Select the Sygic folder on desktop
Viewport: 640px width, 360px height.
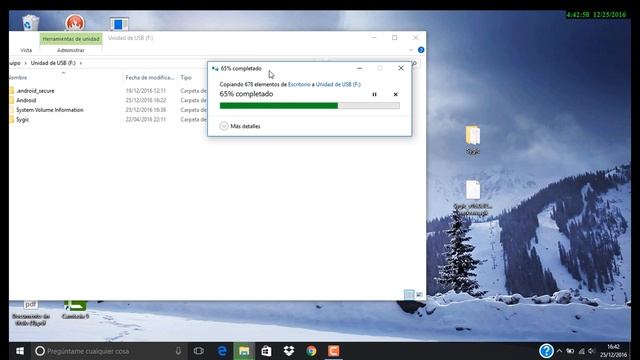pos(473,140)
